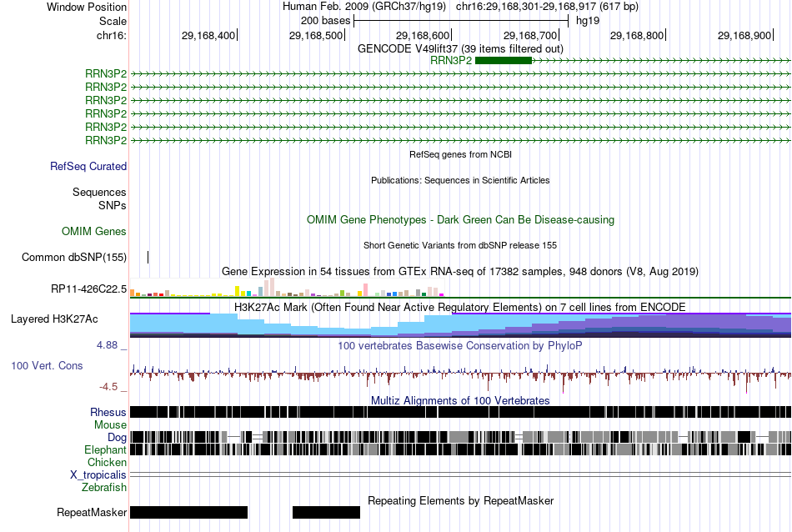
Task: Click the "OMIM Genes" track label
Action: click(x=94, y=231)
